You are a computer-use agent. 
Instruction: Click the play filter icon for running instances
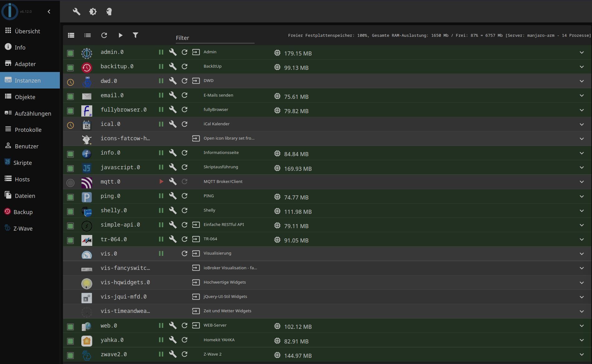121,35
